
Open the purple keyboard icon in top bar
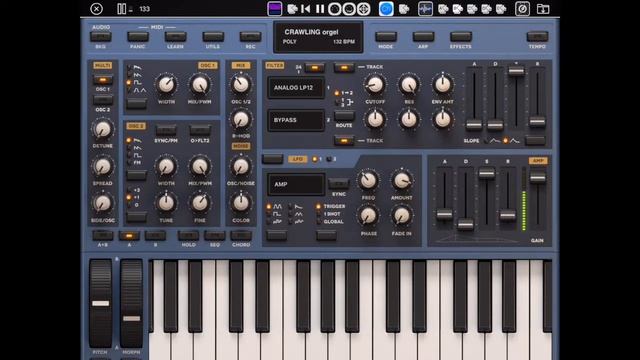coord(275,9)
